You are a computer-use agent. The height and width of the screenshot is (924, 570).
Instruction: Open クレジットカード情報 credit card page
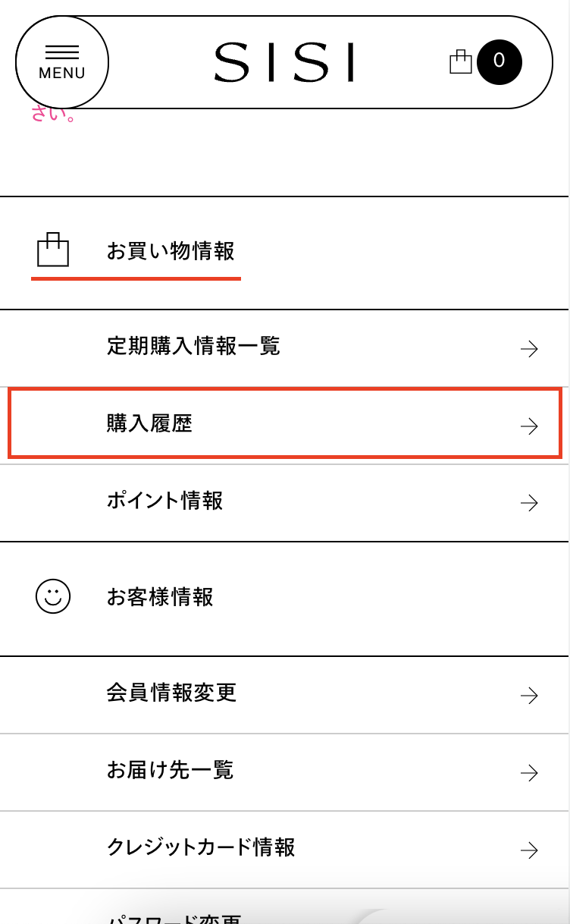(x=201, y=847)
